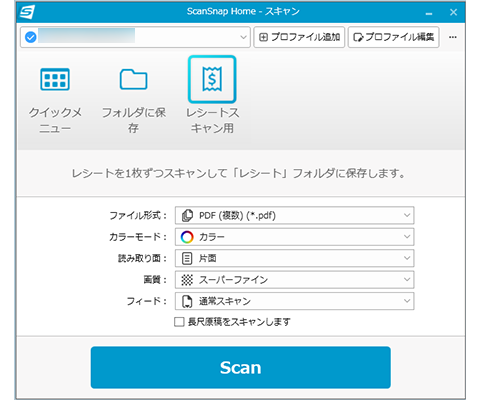The width and height of the screenshot is (480, 400).
Task: Click the ScanSnap Home - スキャン title text
Action: pyautogui.click(x=243, y=12)
